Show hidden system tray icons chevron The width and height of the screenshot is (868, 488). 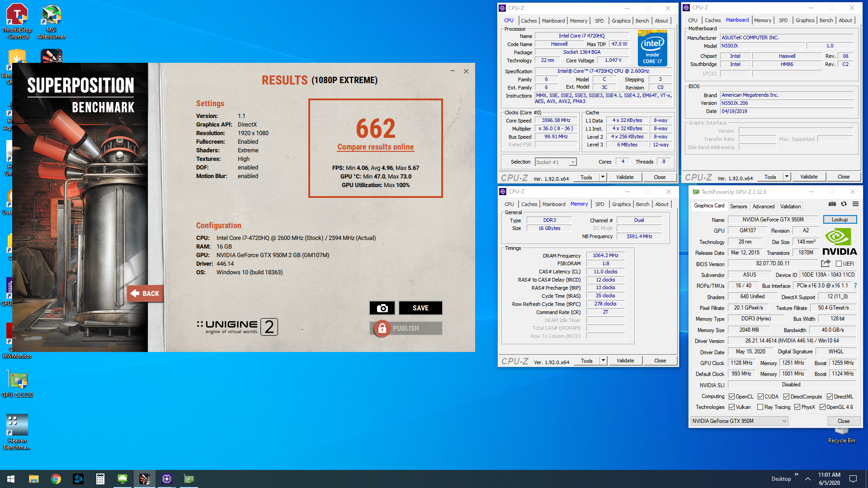tap(807, 479)
